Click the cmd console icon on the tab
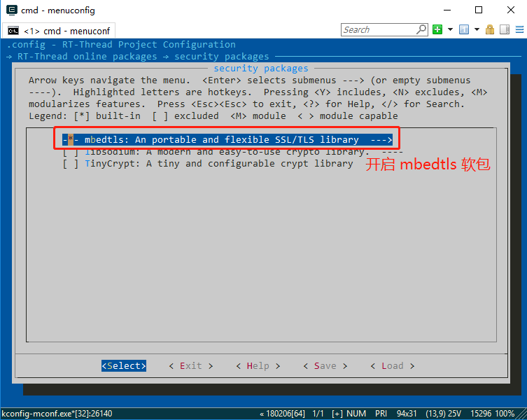The image size is (527, 420). click(13, 31)
